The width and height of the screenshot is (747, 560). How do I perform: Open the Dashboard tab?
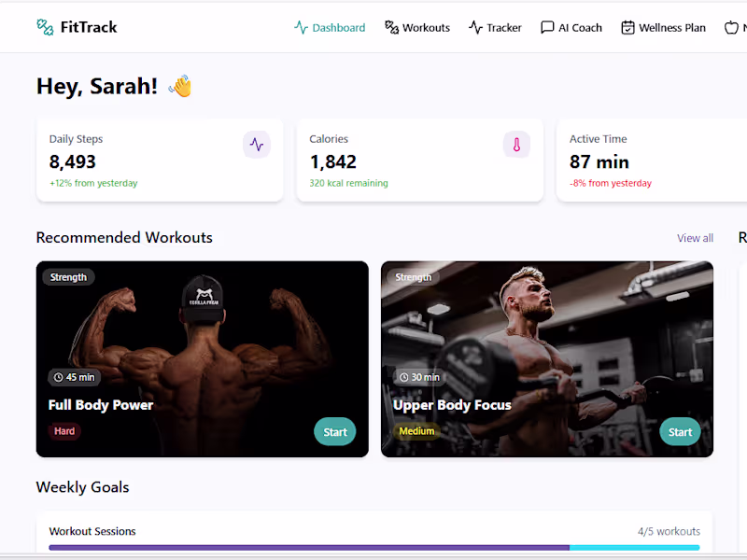330,28
